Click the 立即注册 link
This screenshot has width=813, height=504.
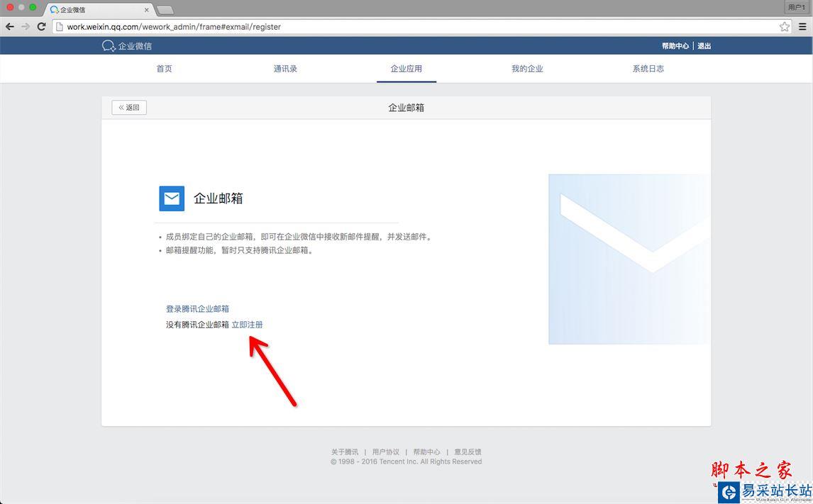tap(248, 324)
